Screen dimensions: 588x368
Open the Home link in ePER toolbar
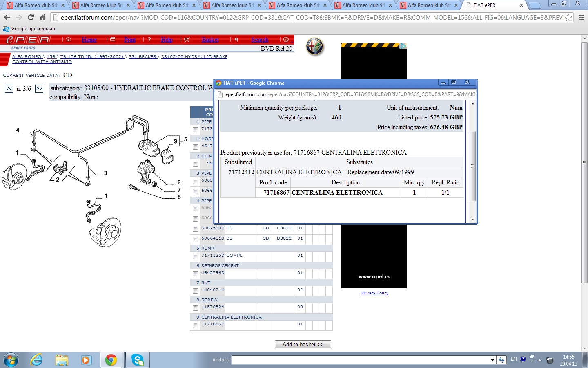point(89,40)
